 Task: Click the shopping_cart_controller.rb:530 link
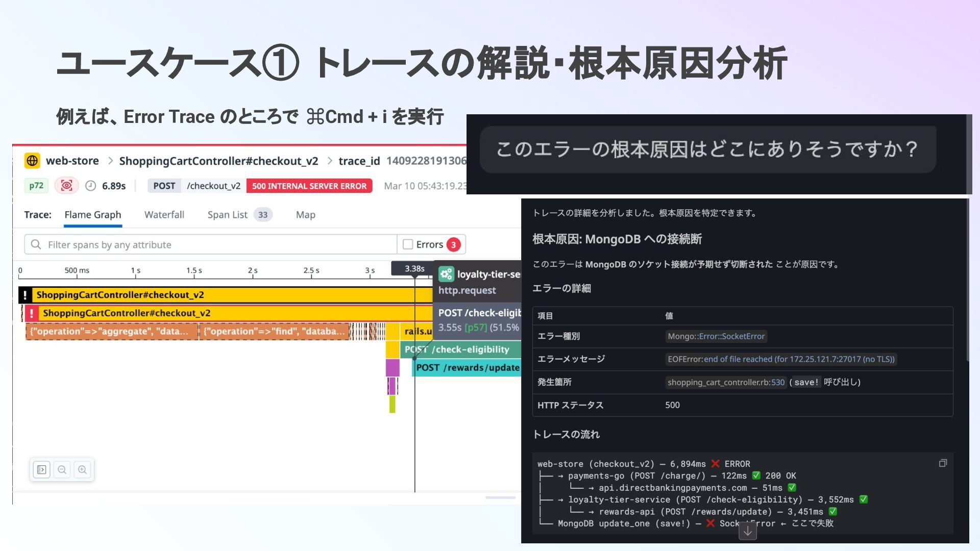726,382
